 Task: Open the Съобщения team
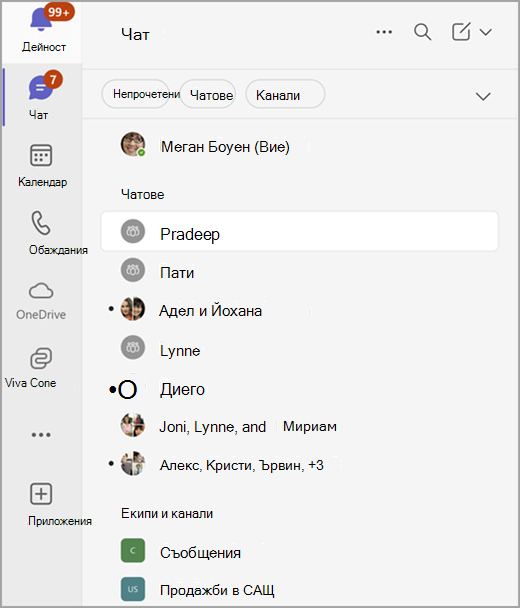point(299,551)
